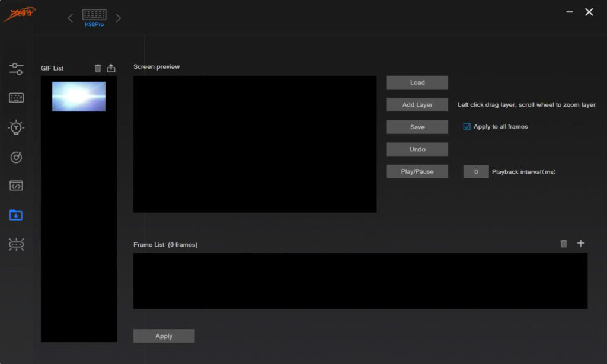Viewport: 607px width, 364px height.
Task: Click the Add Layer button
Action: 417,104
